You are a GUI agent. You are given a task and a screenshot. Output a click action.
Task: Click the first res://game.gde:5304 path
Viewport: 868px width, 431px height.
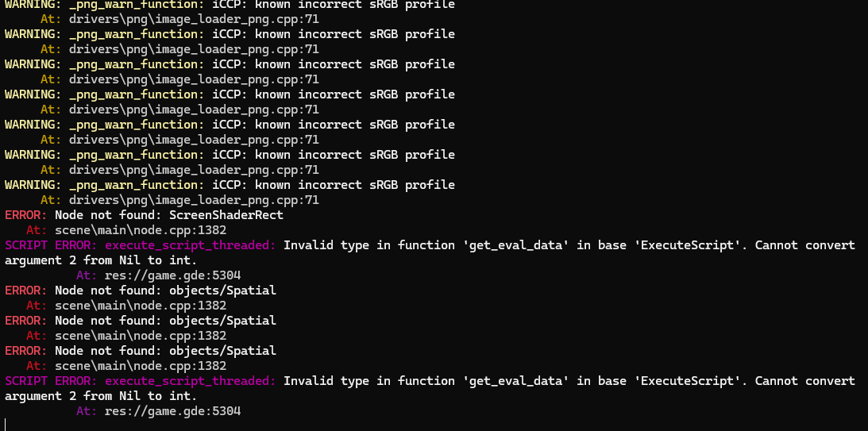point(172,275)
